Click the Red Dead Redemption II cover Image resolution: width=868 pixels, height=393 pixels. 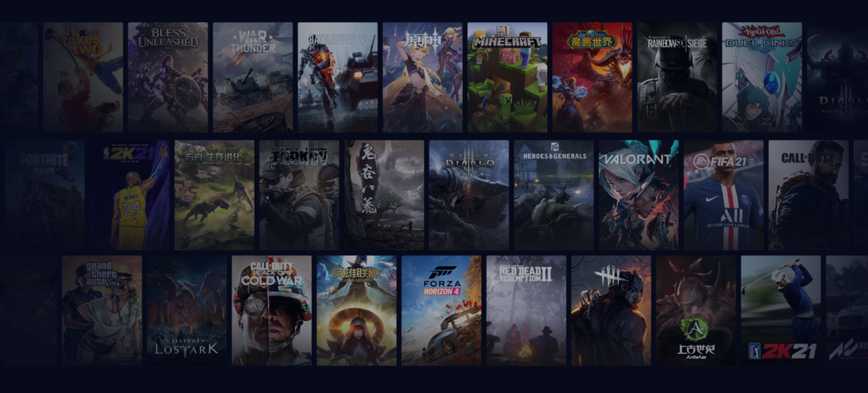tap(526, 310)
